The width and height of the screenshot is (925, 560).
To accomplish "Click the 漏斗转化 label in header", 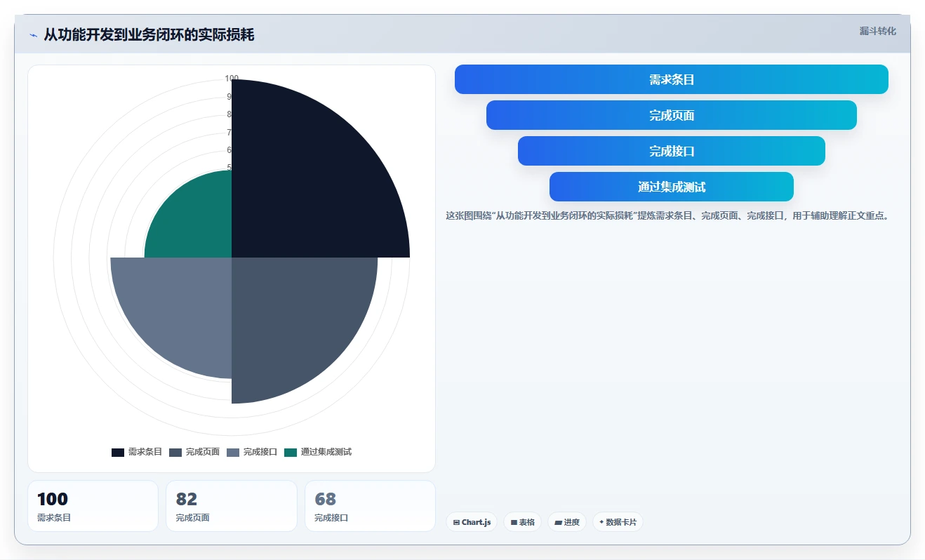I will 877,31.
